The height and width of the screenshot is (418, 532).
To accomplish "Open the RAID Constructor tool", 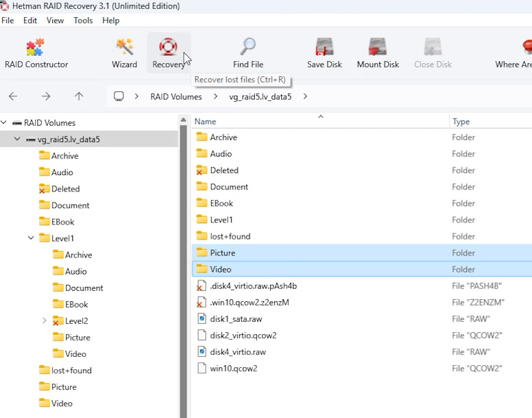I will click(x=36, y=53).
